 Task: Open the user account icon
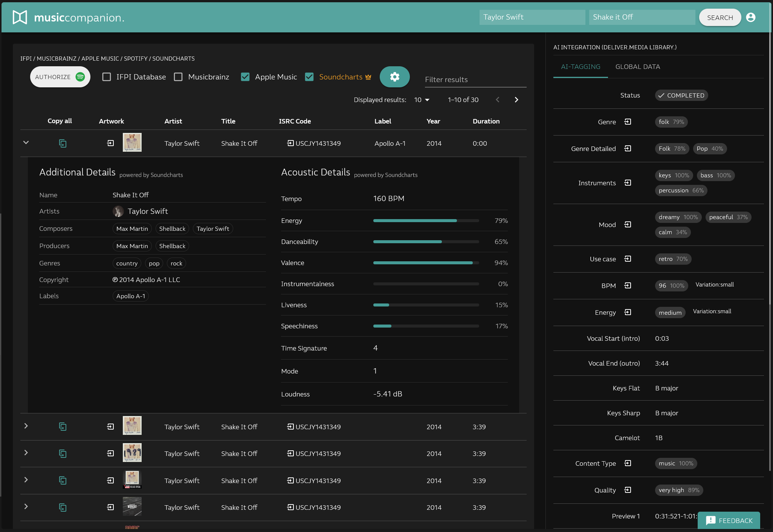click(x=751, y=17)
